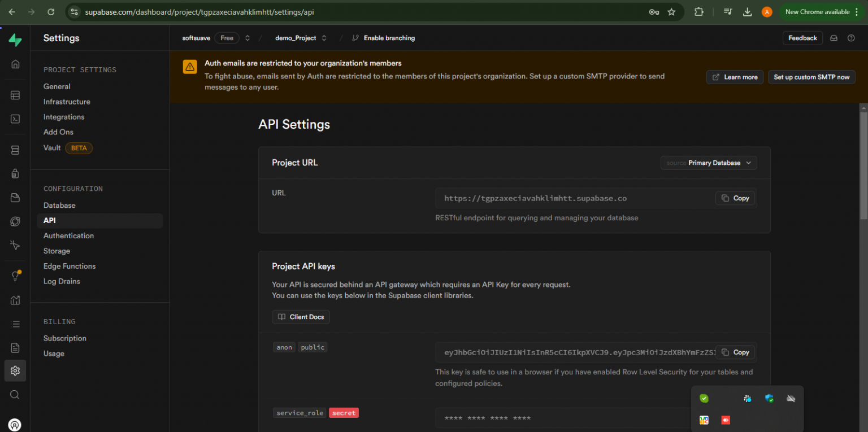Open the account avatar at sidebar bottom
Screen dimensions: 868x432
point(15,425)
